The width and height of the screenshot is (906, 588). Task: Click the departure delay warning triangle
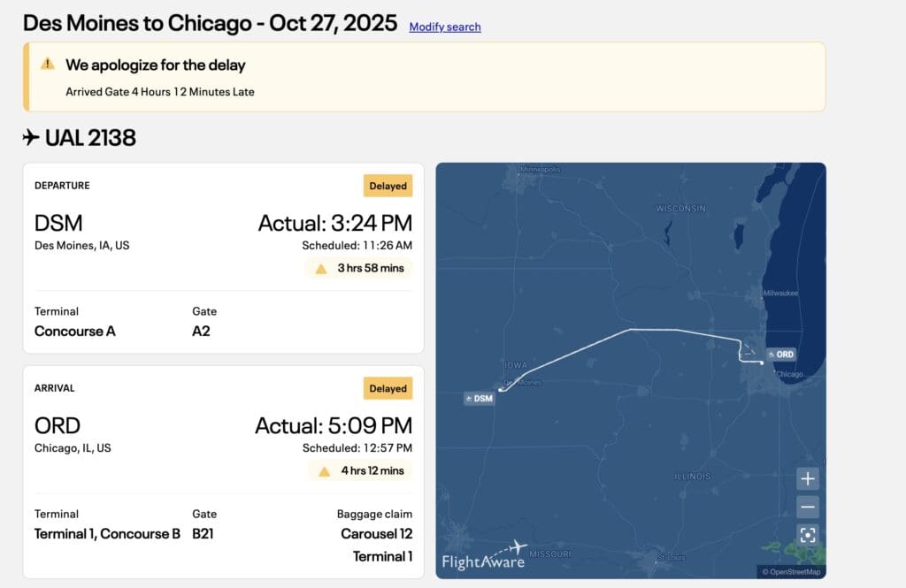pos(321,269)
